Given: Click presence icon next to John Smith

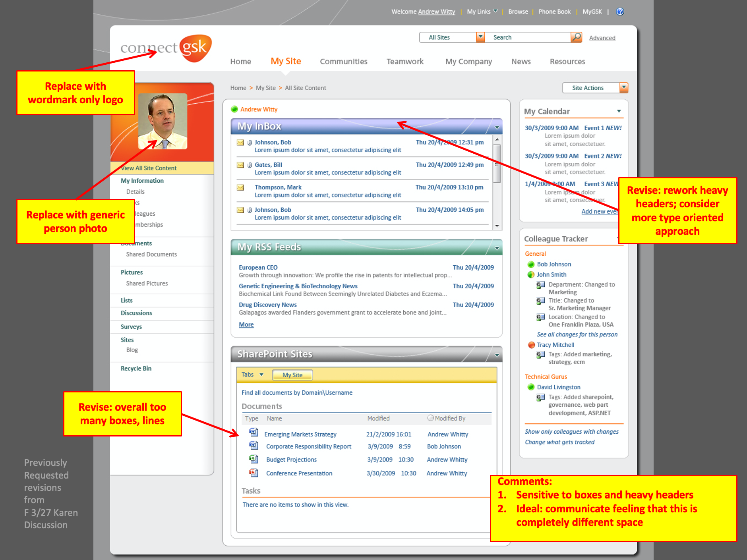Looking at the screenshot, I should point(531,275).
